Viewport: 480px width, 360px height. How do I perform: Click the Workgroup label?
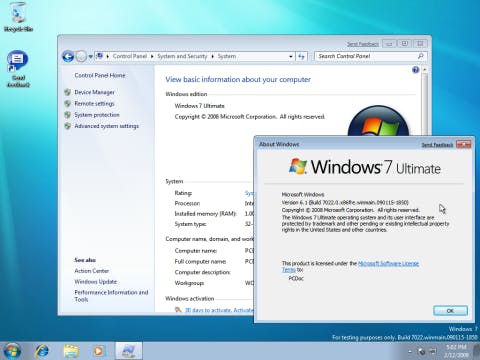tap(189, 283)
